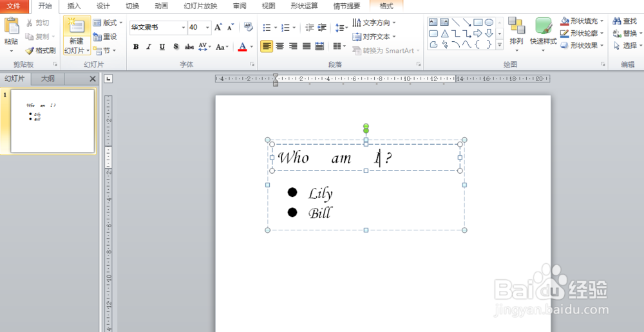The image size is (644, 332).
Task: Click the Reset (重设) slide button
Action: (x=105, y=37)
